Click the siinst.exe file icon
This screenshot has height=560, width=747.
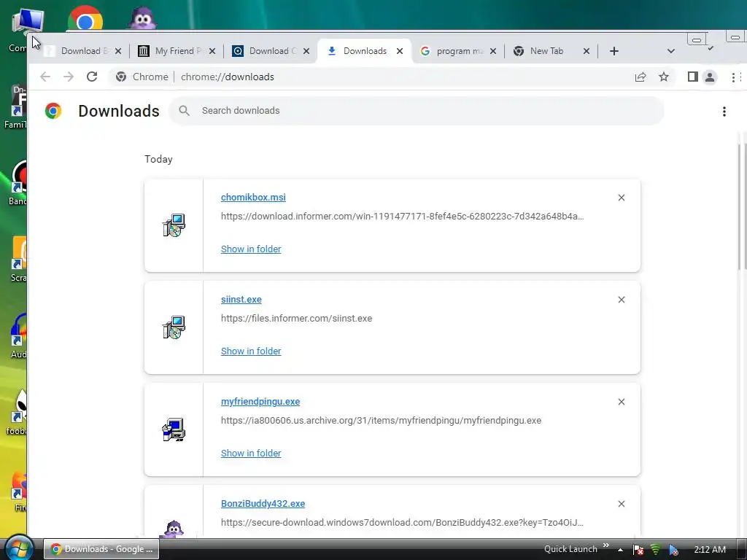coord(174,327)
